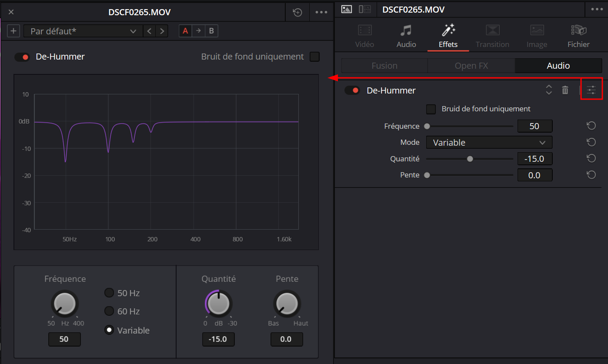Click the Quantité slider in Inspector

tap(470, 159)
